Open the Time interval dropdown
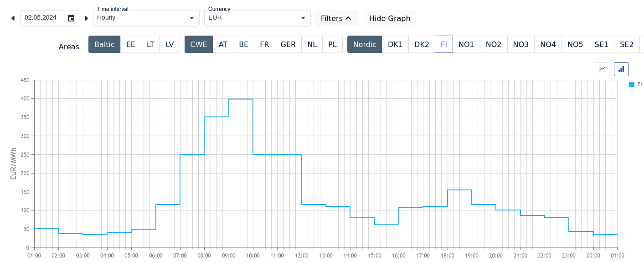 (146, 18)
